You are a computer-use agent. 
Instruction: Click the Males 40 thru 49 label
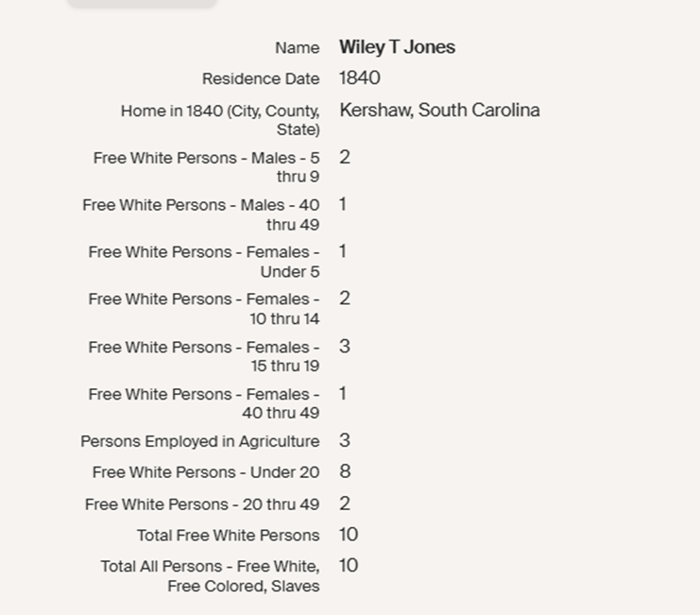point(200,214)
